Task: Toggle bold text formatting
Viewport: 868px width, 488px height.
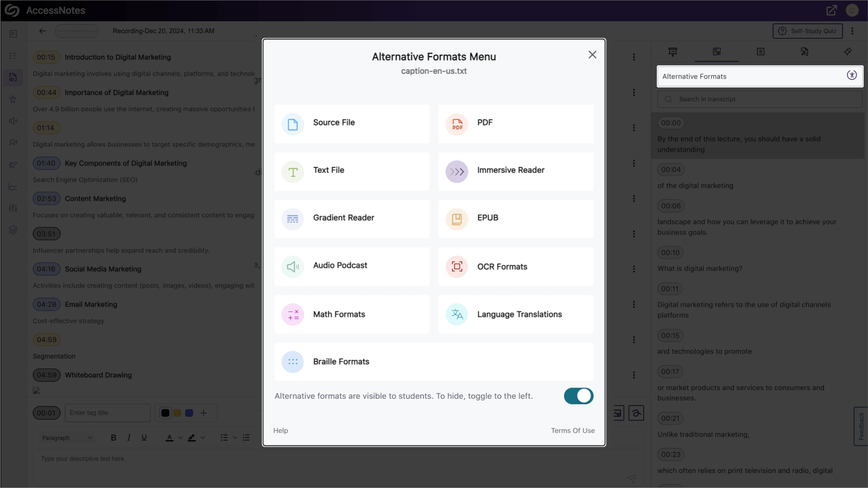Action: [113, 438]
